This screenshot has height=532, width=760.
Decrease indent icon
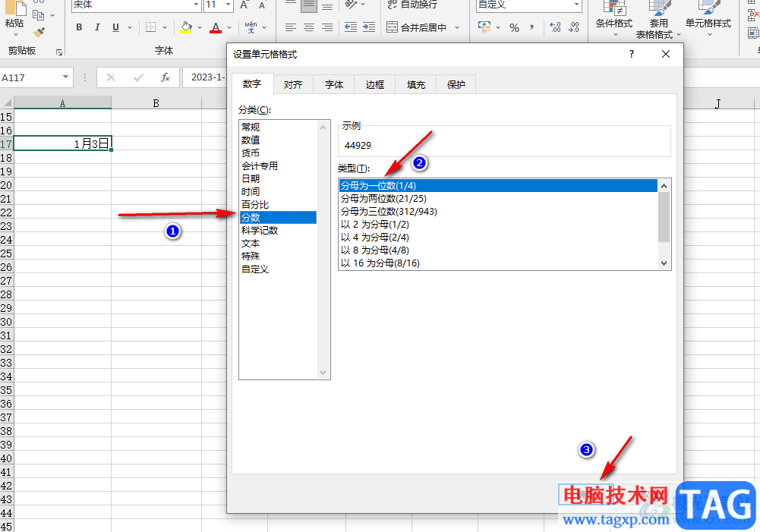[x=351, y=27]
